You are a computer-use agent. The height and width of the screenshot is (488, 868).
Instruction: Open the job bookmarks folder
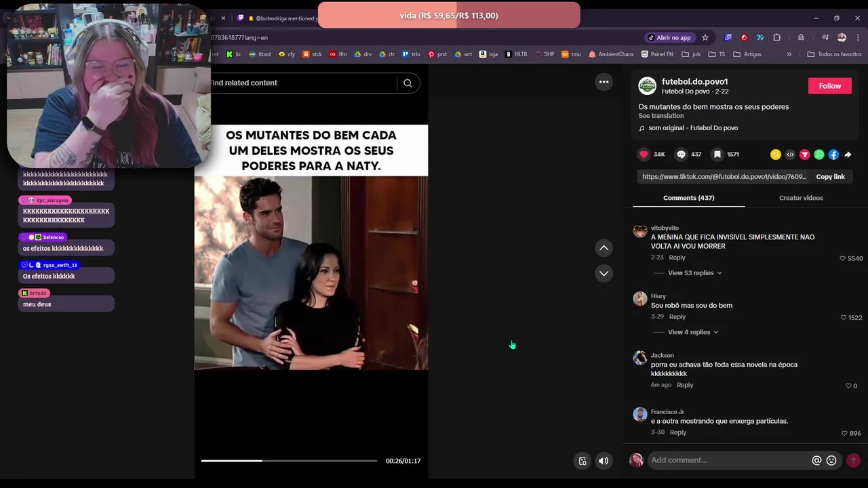[x=691, y=54]
